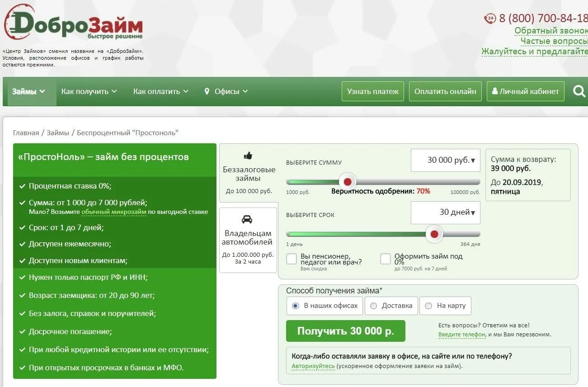Click the Оплатить онлайн button
The width and height of the screenshot is (588, 387).
445,91
